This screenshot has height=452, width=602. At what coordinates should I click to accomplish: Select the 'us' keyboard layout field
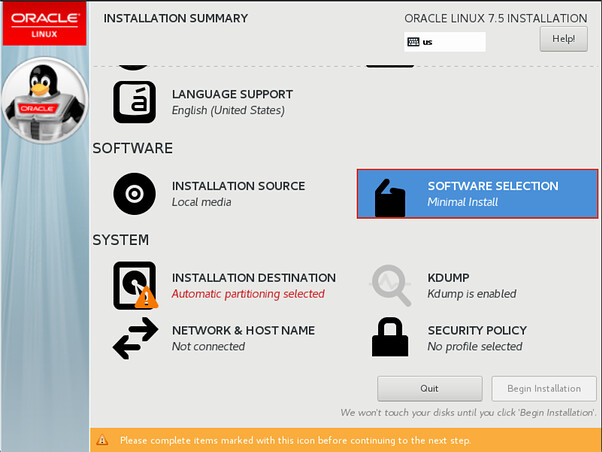(x=445, y=42)
